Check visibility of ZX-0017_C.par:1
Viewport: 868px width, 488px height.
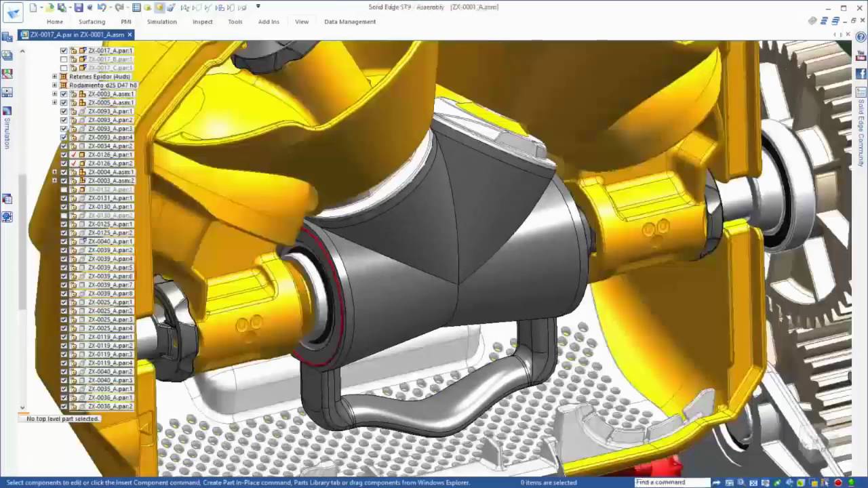(x=64, y=68)
